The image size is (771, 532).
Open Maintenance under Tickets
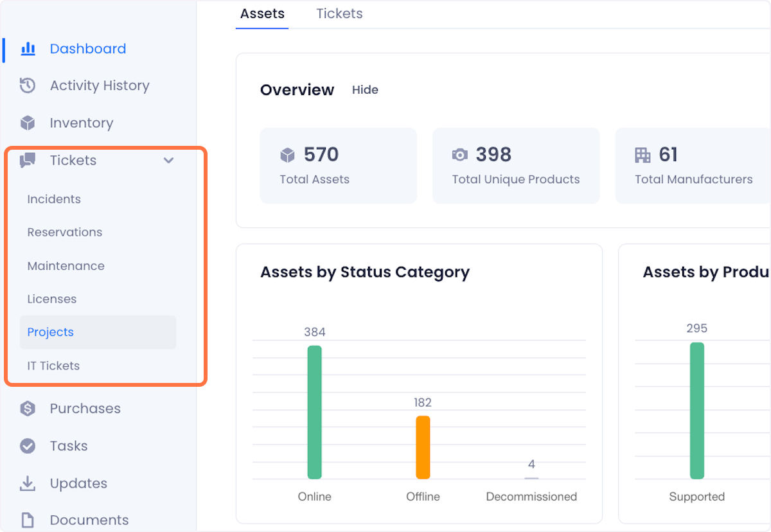tap(66, 266)
